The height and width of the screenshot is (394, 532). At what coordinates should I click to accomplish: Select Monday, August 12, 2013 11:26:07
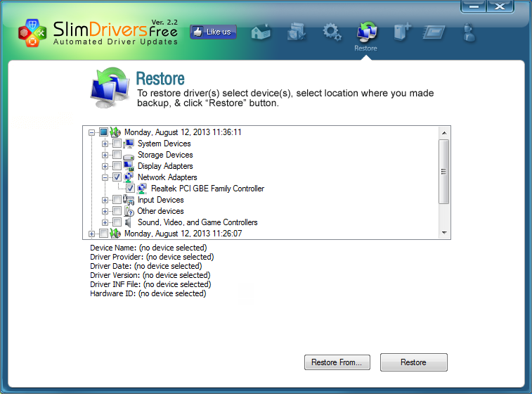[183, 234]
